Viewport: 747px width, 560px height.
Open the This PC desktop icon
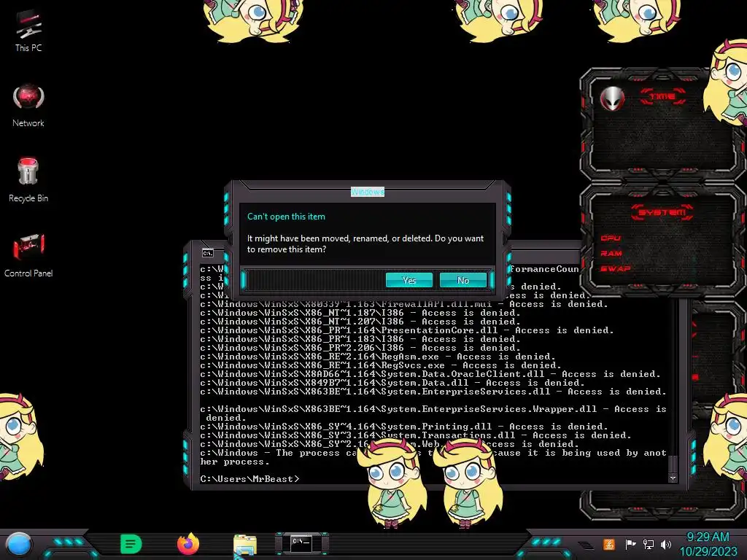pyautogui.click(x=28, y=31)
